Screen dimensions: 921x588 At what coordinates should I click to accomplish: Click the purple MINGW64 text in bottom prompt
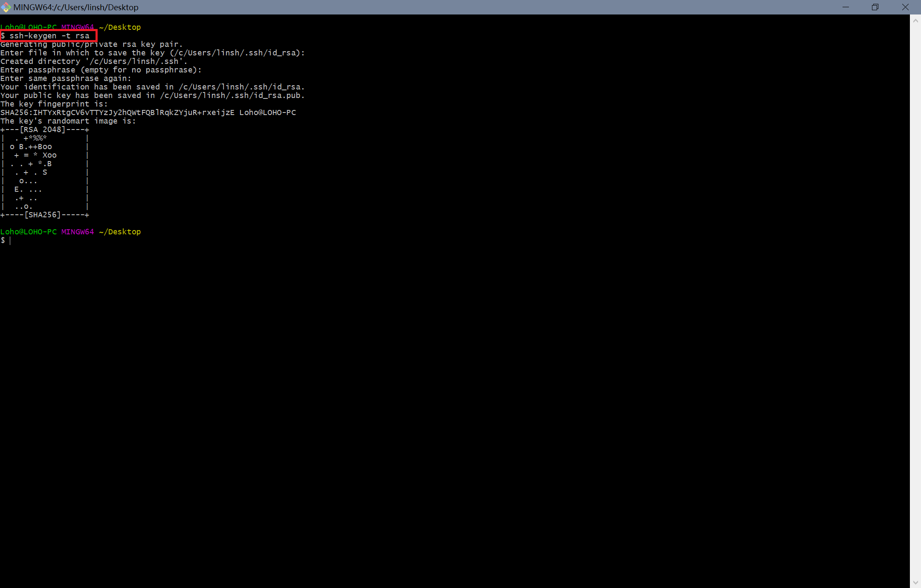coord(77,232)
